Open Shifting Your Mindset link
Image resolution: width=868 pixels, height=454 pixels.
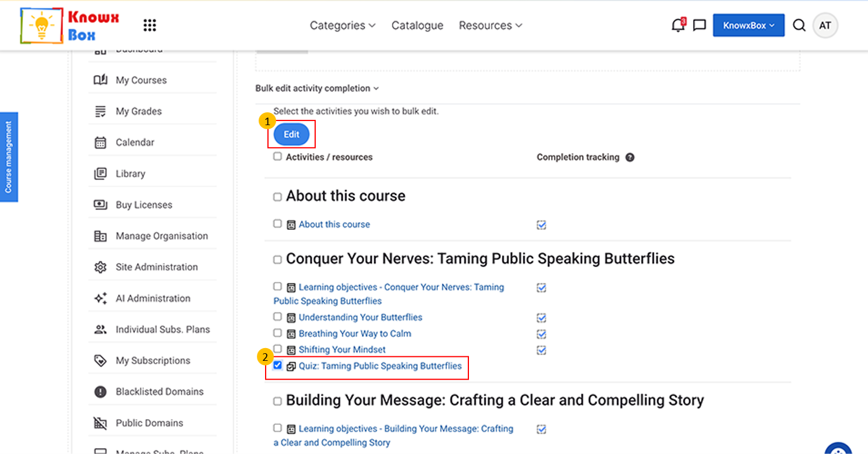coord(342,350)
